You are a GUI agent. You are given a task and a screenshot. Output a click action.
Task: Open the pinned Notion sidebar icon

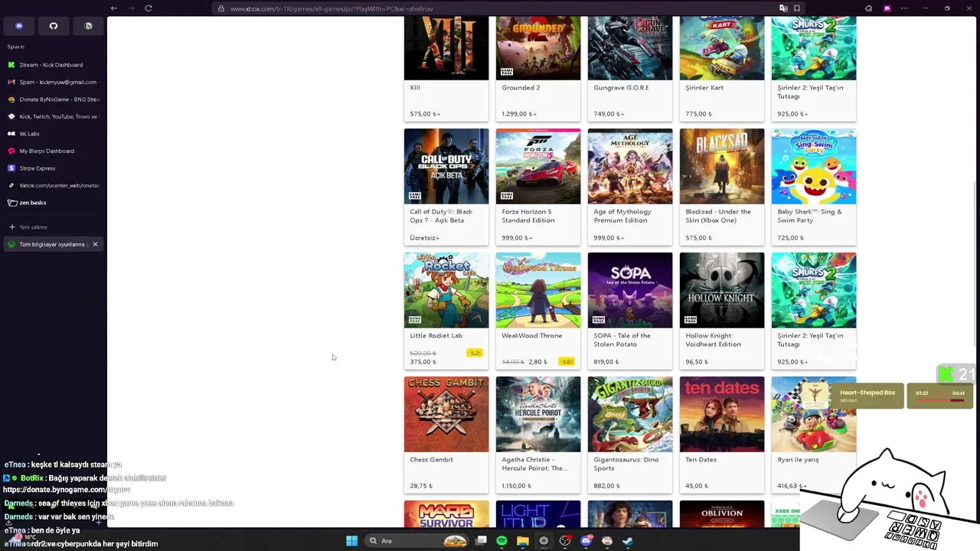88,26
